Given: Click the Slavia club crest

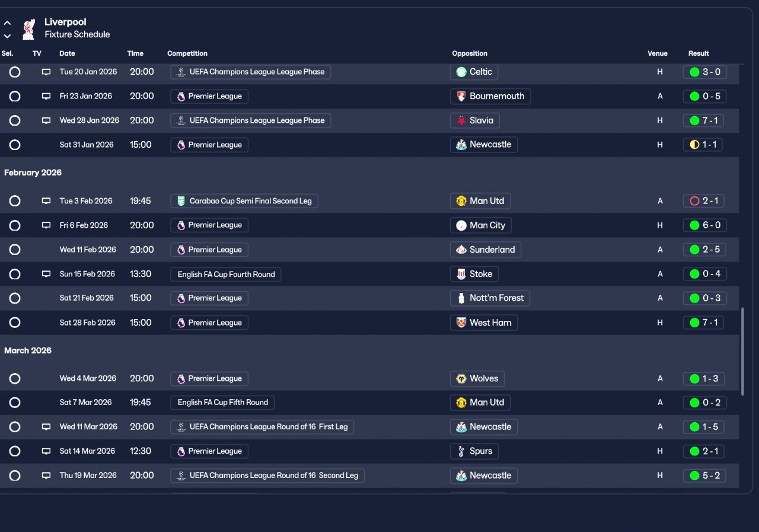Looking at the screenshot, I should tap(461, 121).
